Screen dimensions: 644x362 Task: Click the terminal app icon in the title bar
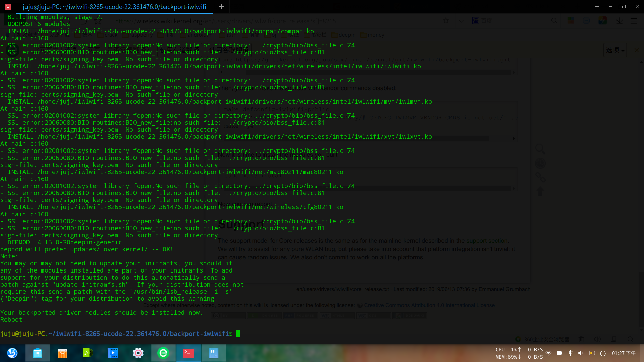pos(8,7)
